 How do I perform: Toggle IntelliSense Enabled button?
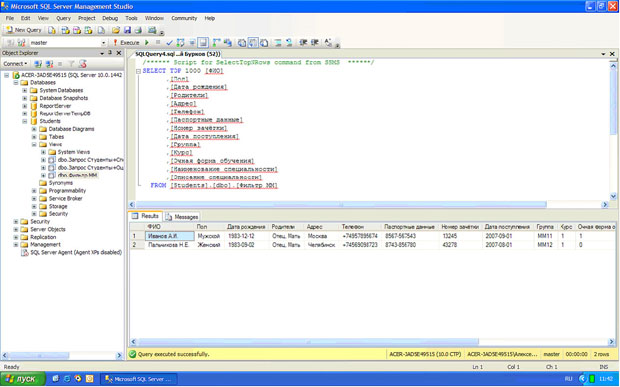pyautogui.click(x=203, y=43)
